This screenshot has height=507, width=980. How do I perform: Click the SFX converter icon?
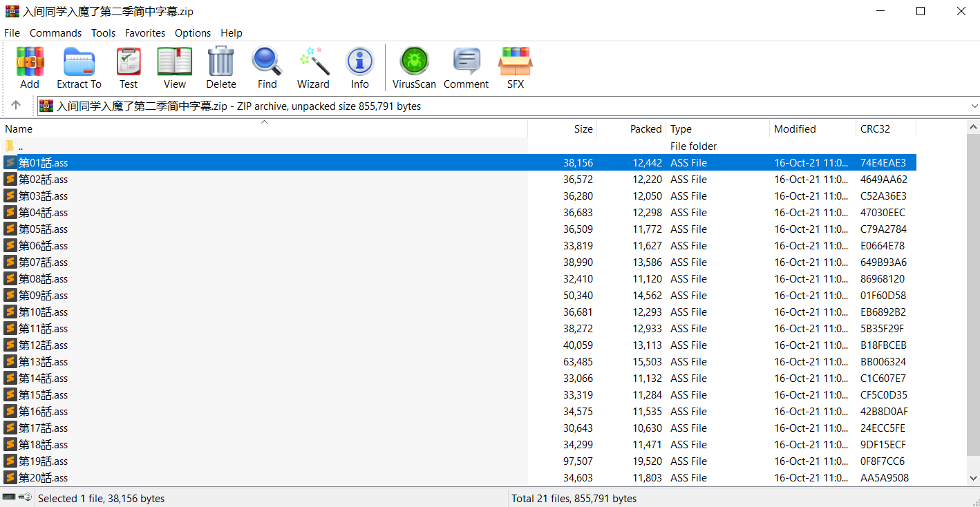point(516,61)
